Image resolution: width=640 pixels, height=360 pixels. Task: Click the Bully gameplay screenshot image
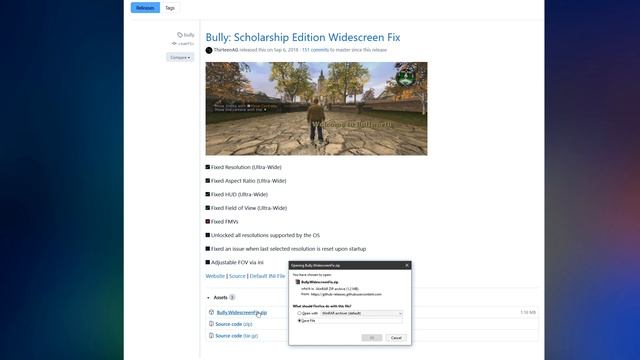coord(316,109)
